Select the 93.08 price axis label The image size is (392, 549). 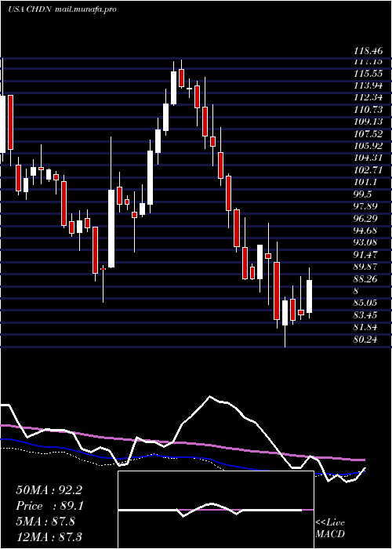tap(365, 242)
